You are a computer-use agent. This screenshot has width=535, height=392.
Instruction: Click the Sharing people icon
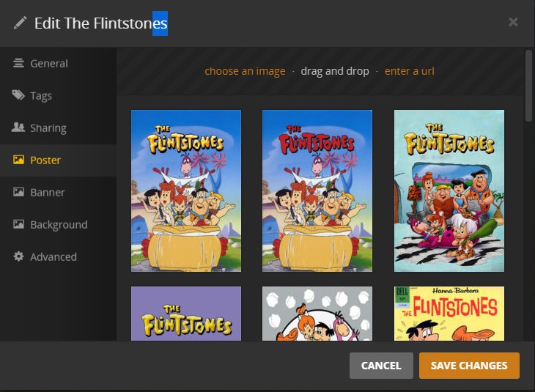[x=18, y=128]
